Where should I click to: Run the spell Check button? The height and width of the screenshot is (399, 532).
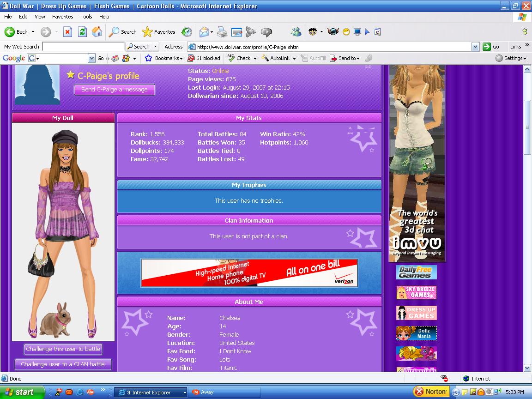(239, 58)
